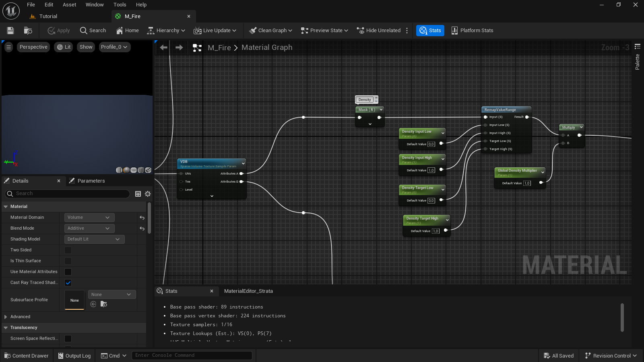Click the console command input field
Image resolution: width=644 pixels, height=362 pixels.
click(192, 355)
